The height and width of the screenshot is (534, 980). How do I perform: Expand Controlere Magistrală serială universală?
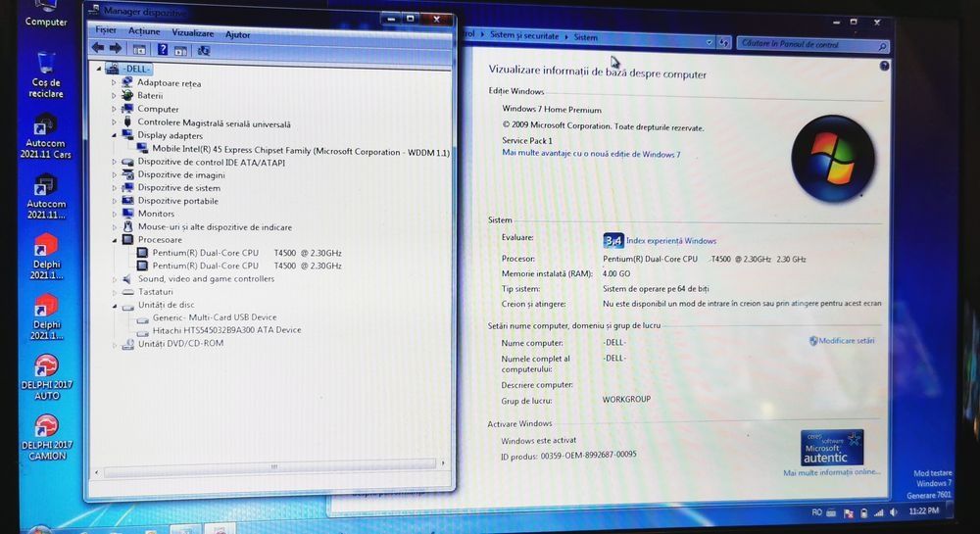tap(114, 122)
